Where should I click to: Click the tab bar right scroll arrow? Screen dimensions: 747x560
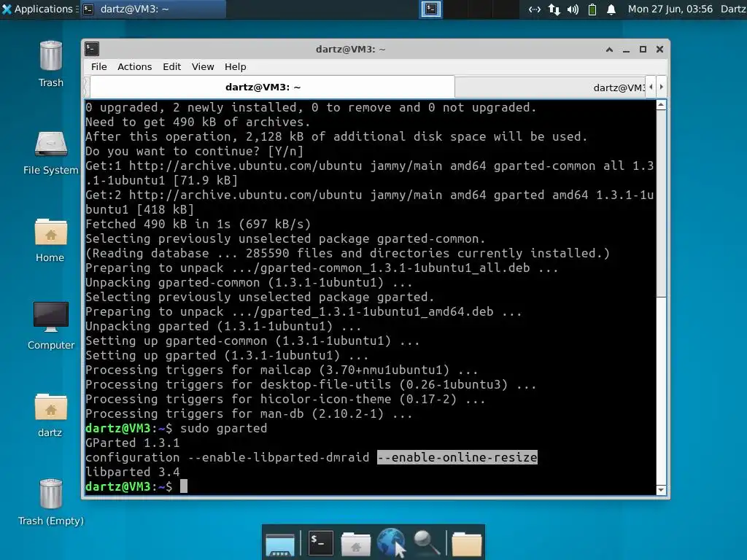661,87
